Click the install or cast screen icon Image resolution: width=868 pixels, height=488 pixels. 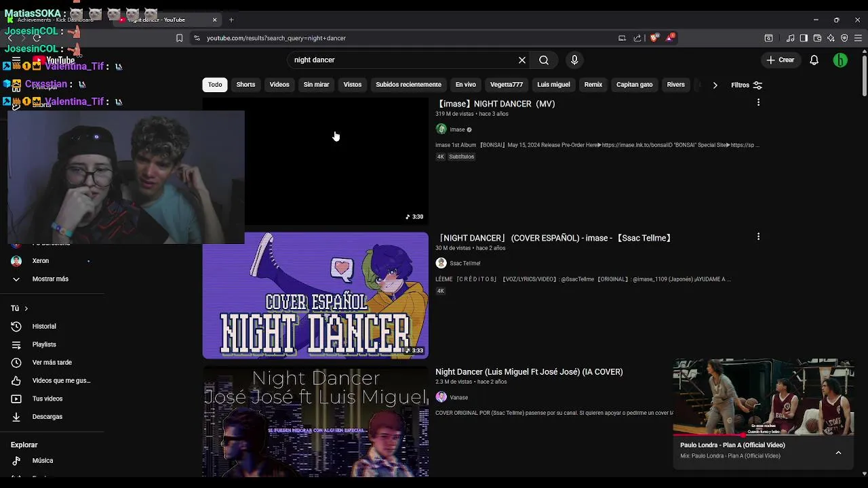(x=622, y=38)
